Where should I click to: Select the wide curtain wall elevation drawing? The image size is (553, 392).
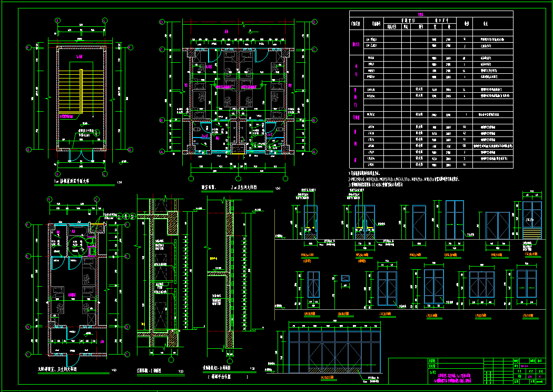point(334,352)
